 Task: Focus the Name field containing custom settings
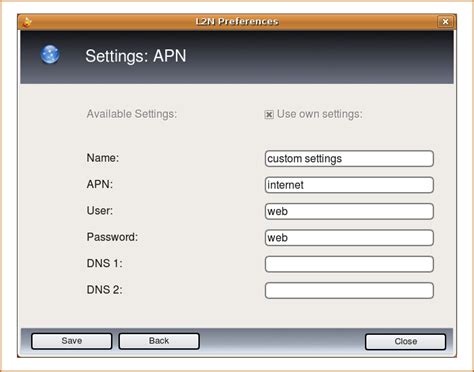pos(349,158)
